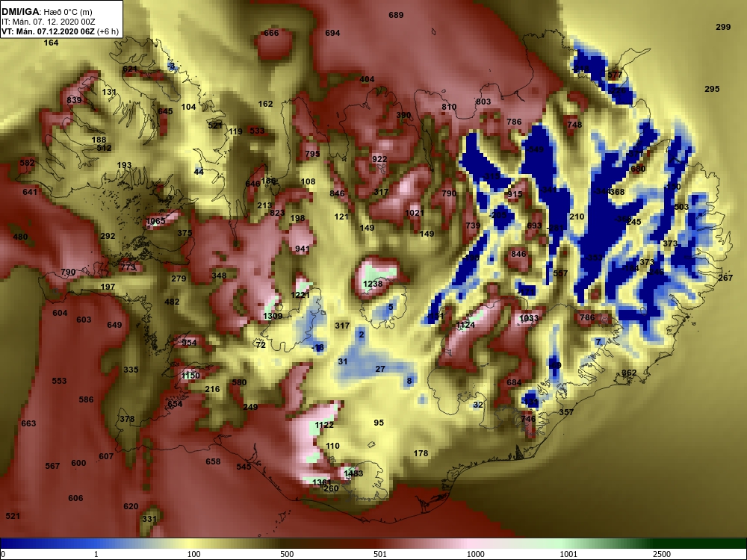Click the legend label '501'
Viewport: 747px width, 560px height.
click(x=380, y=554)
